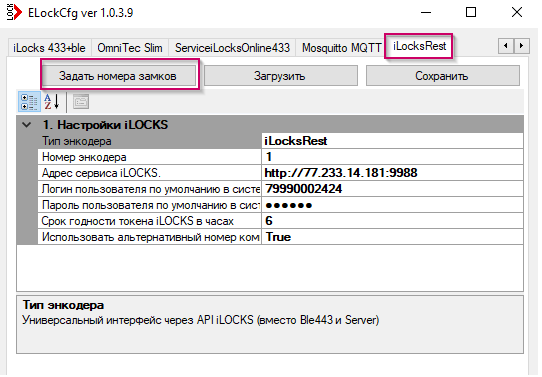Viewport: 542px width, 377px height.
Task: Click the masked password value field
Action: [392, 205]
